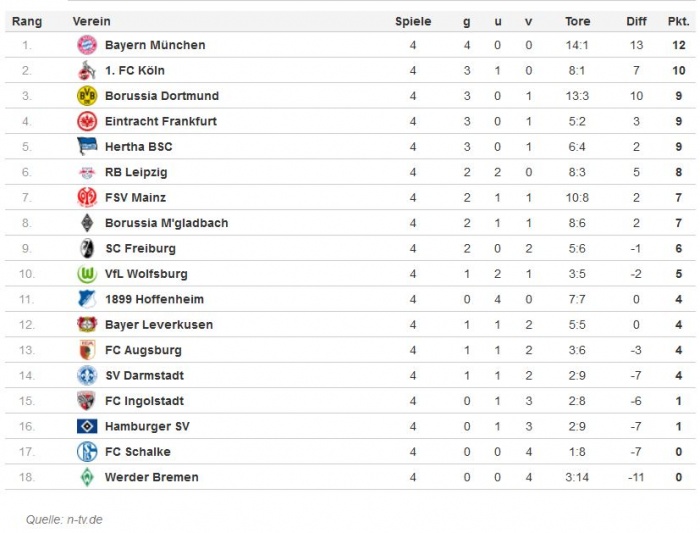700x533 pixels.
Task: Click the 1899 Hoffenheim team name
Action: (154, 299)
